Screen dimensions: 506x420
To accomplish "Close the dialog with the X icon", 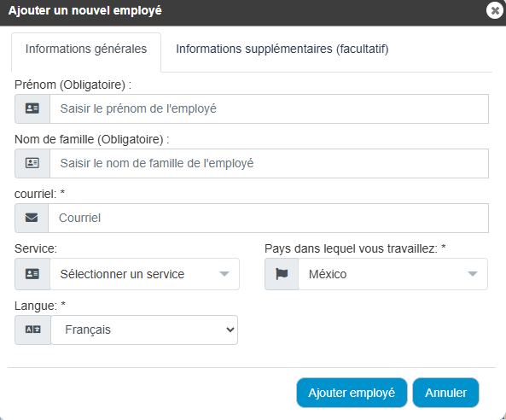I will (495, 10).
